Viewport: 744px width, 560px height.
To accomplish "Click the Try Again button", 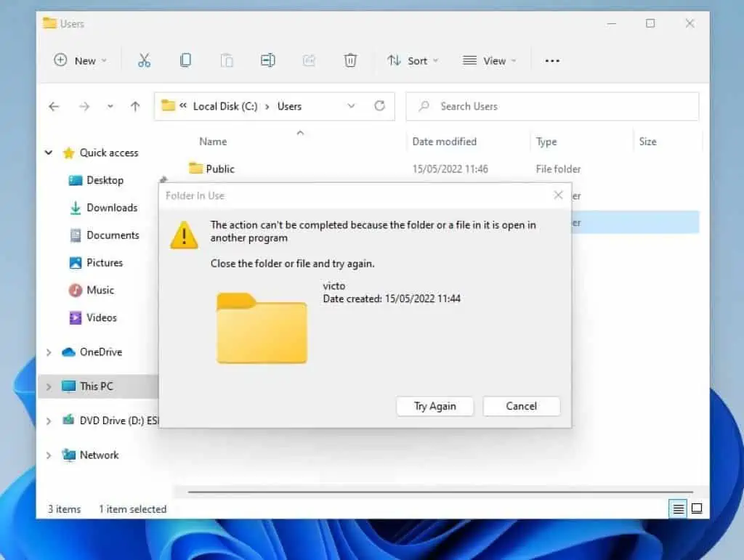I will tap(434, 406).
